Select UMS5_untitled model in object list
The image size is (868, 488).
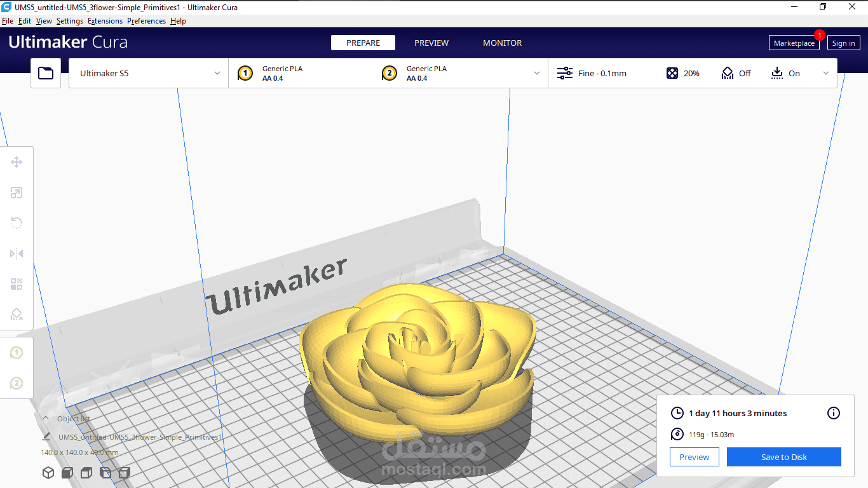(x=140, y=437)
